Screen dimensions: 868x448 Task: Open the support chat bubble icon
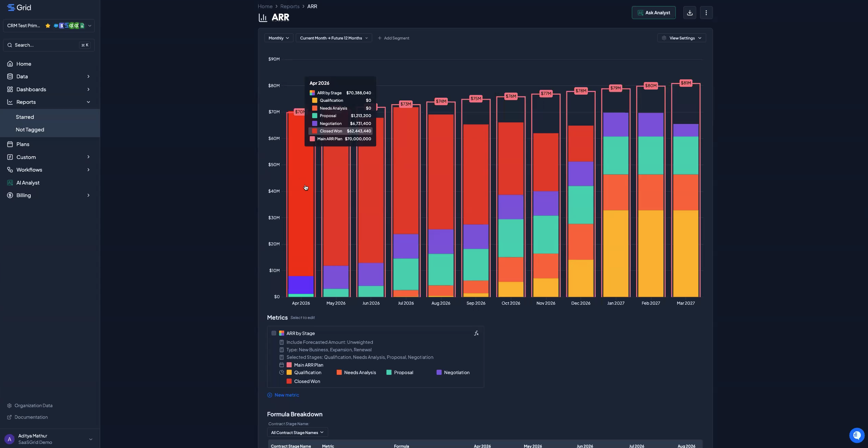point(856,435)
